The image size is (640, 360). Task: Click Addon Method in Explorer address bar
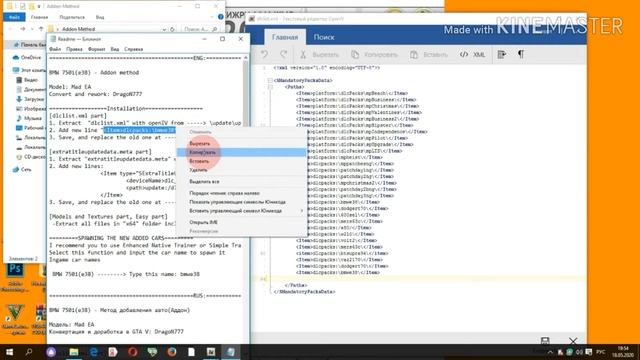pyautogui.click(x=78, y=29)
